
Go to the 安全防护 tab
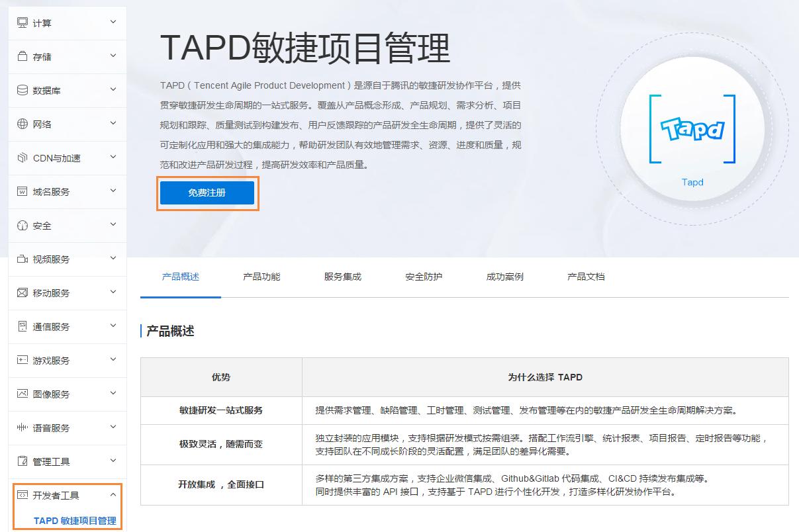tap(424, 277)
